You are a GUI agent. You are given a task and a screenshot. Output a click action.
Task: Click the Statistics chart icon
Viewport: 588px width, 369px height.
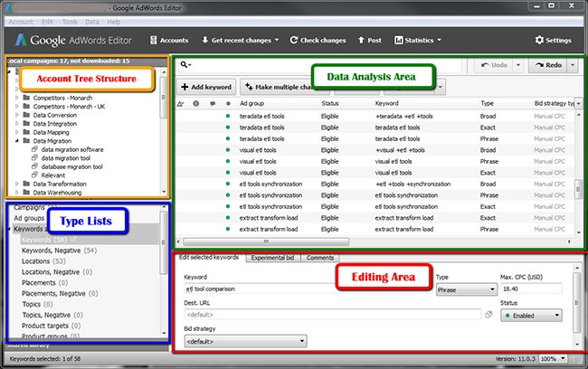coord(399,40)
